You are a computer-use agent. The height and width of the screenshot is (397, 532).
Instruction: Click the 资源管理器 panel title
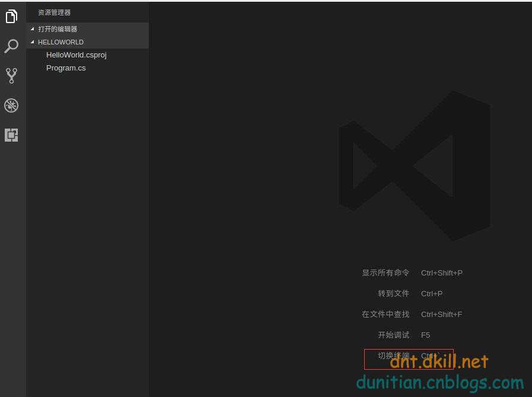pyautogui.click(x=55, y=12)
